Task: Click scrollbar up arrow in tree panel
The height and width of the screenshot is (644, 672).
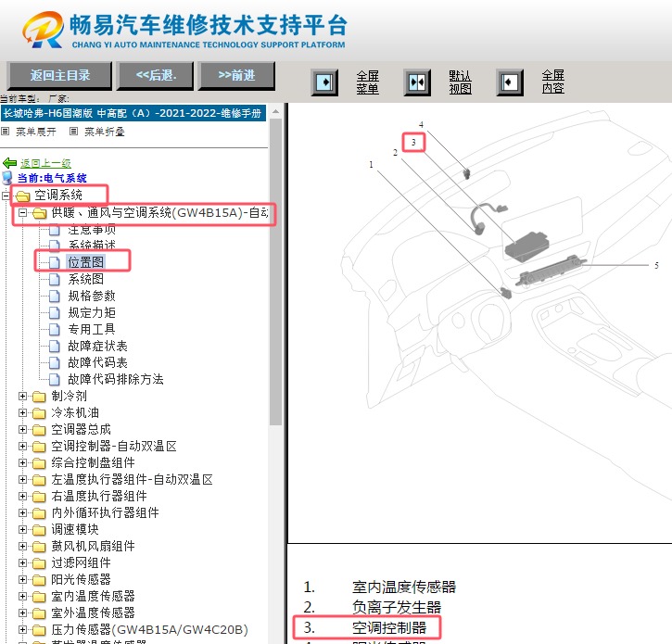Action: pyautogui.click(x=275, y=112)
